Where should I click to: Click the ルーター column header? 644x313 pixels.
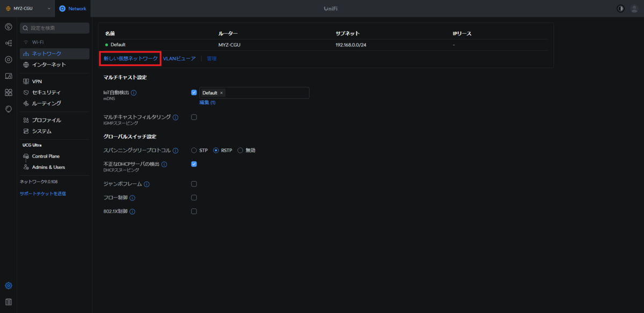click(x=228, y=33)
